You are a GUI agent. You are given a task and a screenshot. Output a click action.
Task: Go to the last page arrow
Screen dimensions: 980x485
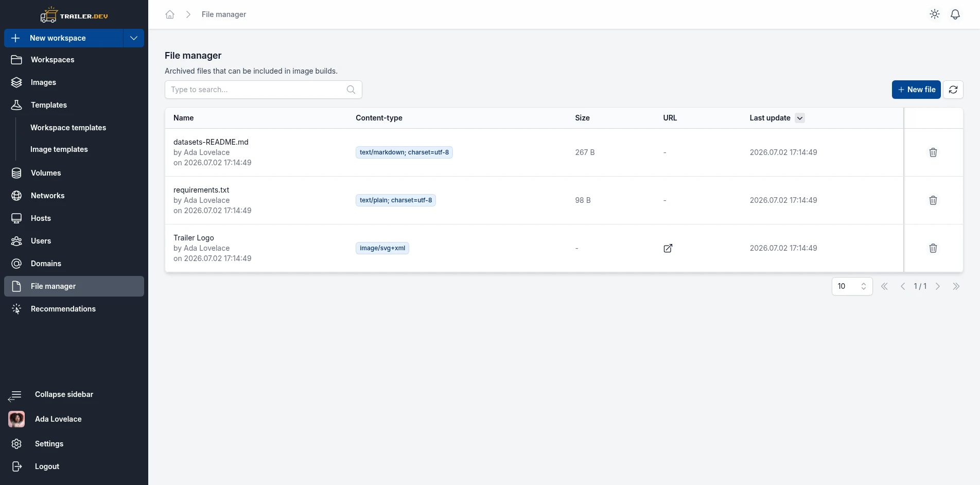pos(956,286)
